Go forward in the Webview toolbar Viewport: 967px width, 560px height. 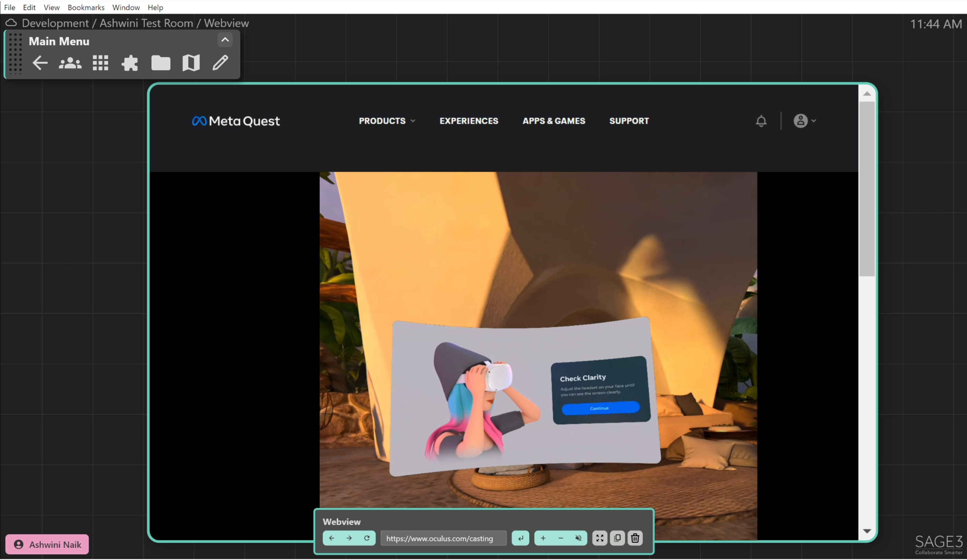(x=349, y=538)
